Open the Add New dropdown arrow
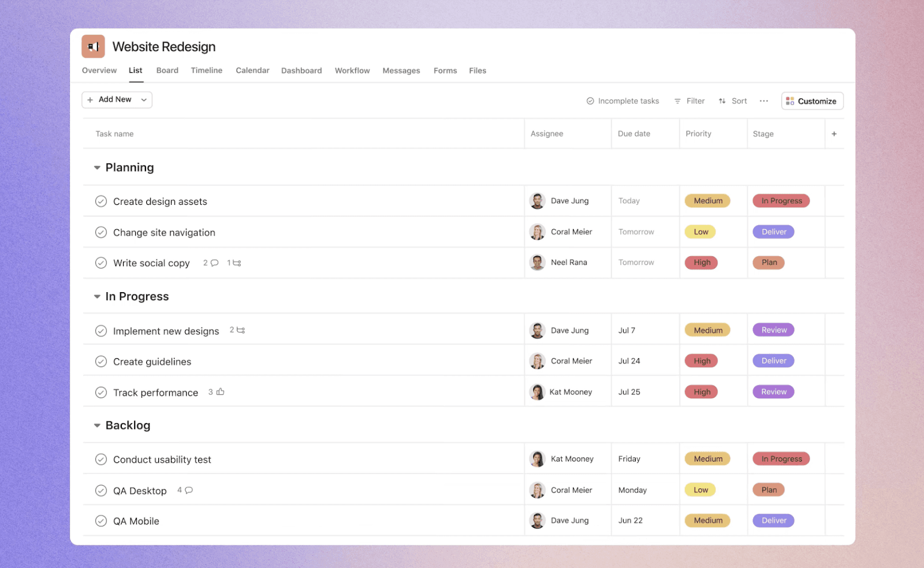This screenshot has width=924, height=568. [x=144, y=99]
